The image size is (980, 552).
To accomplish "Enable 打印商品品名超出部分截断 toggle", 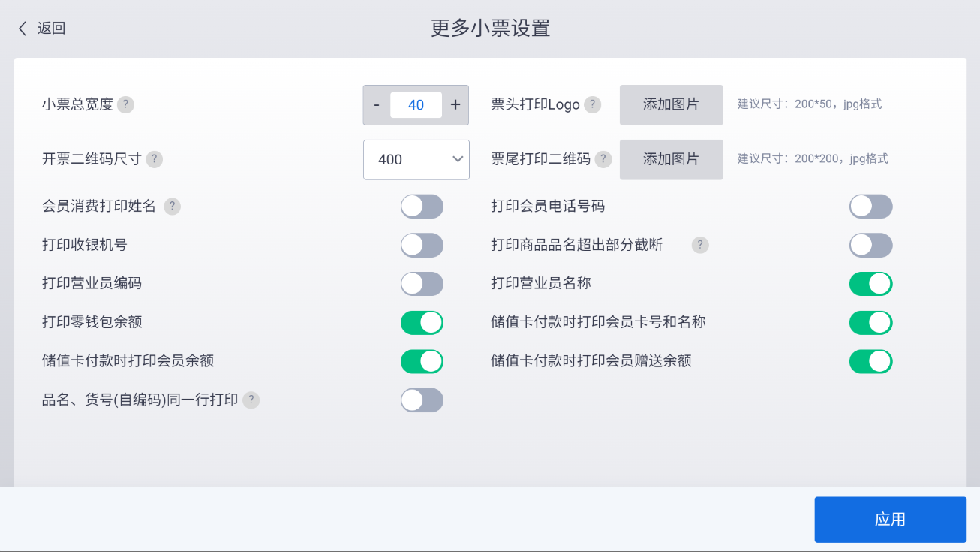I will tap(871, 246).
